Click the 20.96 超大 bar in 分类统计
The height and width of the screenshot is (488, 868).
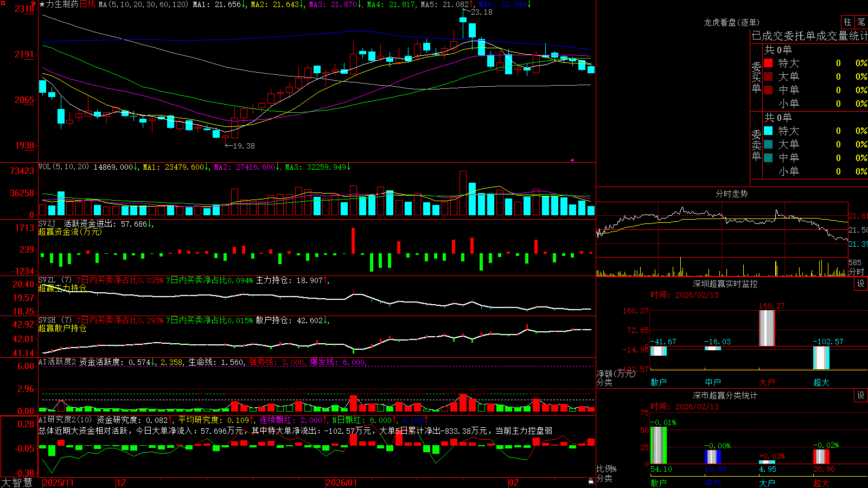821,457
